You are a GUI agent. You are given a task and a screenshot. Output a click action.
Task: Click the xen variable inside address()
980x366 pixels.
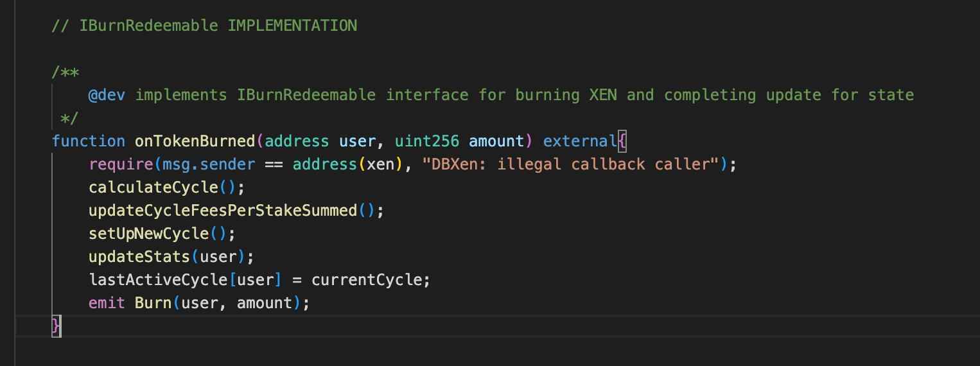point(380,164)
